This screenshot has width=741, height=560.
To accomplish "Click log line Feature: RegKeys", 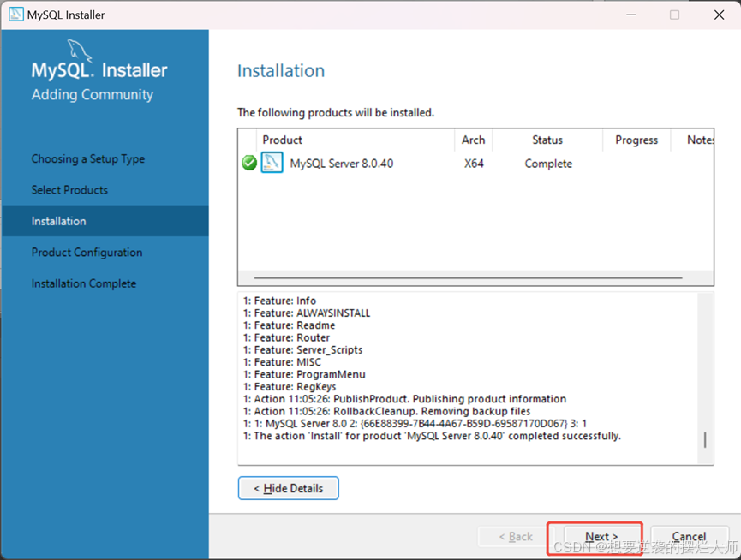I will (290, 386).
